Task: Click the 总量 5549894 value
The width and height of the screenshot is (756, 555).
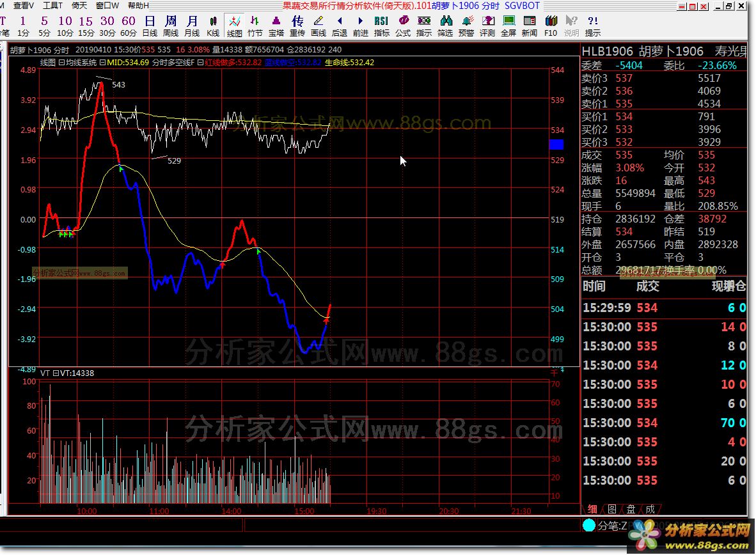Action: [x=636, y=193]
